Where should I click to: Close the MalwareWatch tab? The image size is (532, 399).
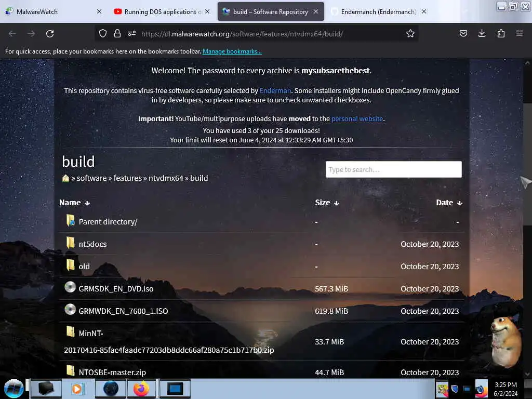[x=99, y=11]
